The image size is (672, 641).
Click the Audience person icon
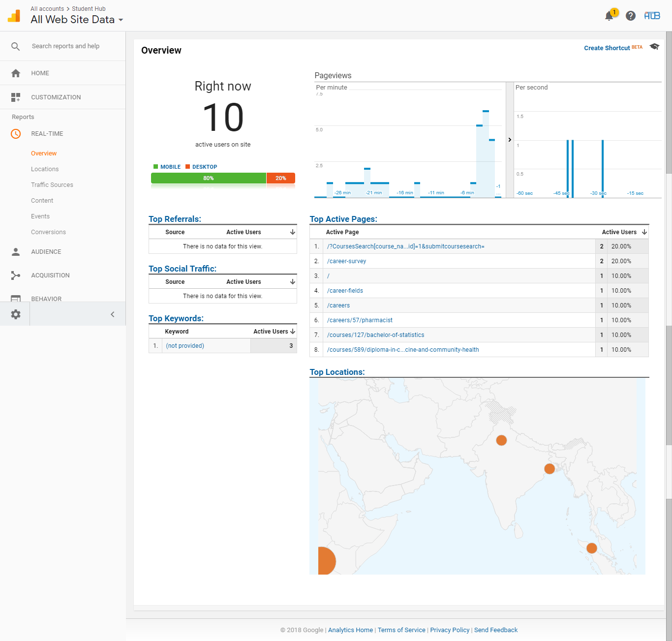[x=16, y=252]
